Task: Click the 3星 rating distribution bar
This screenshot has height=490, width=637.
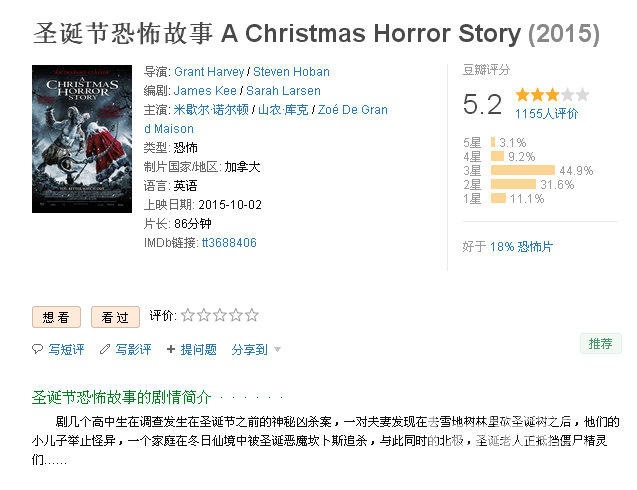Action: pos(523,170)
